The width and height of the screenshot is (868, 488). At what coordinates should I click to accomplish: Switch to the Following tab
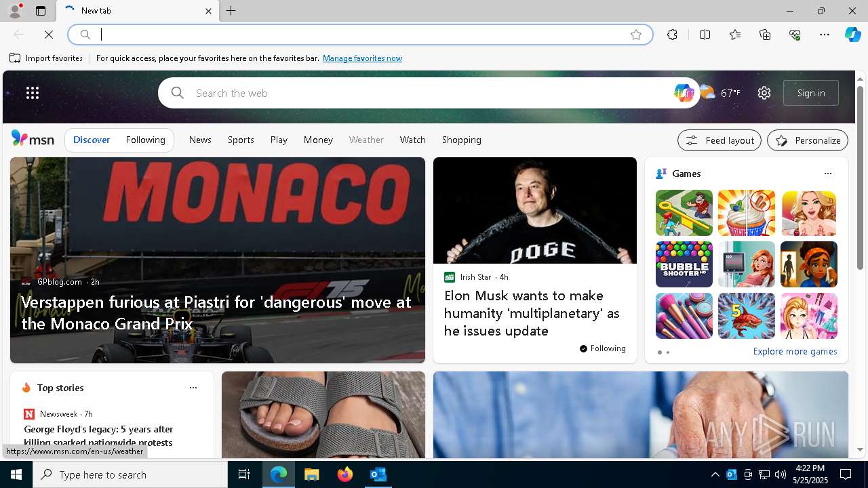click(x=146, y=140)
